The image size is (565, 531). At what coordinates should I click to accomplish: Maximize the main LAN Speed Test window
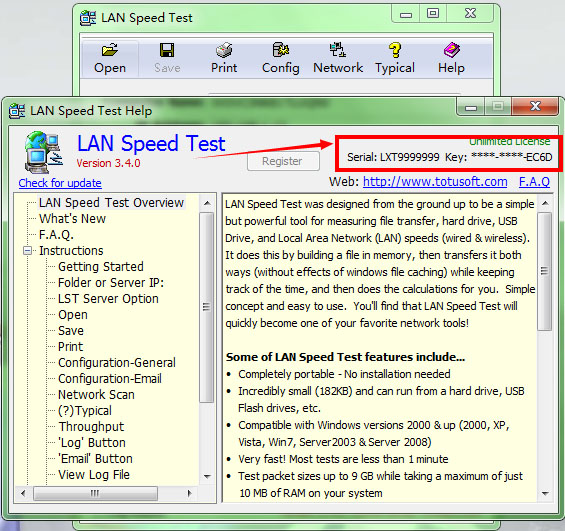[x=433, y=14]
